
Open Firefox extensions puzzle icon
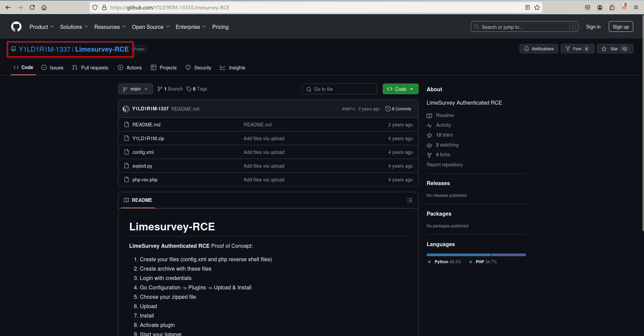pos(612,7)
